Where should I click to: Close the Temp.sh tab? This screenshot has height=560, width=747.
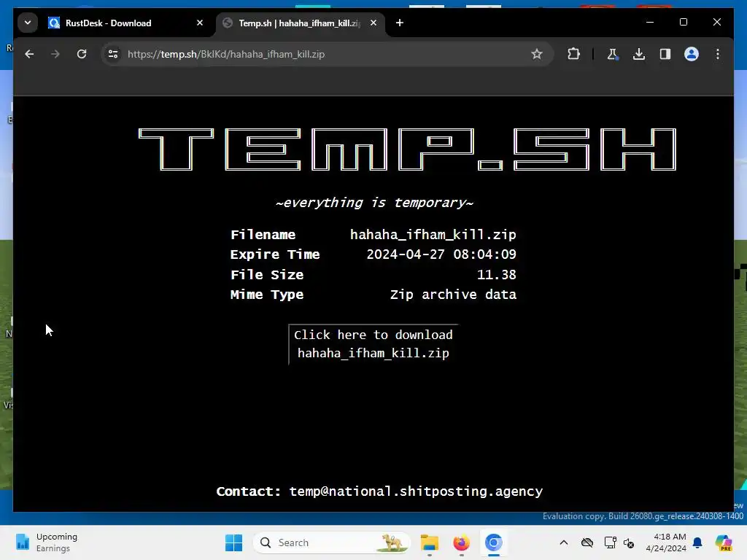[373, 23]
